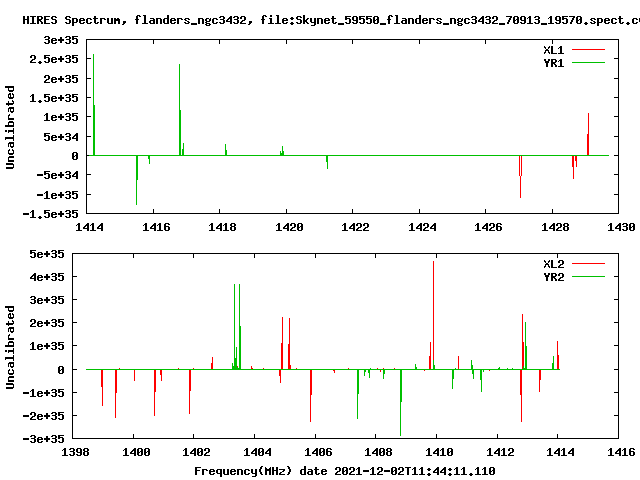
Task: Click the 1400 tick label on lower plot
Action: 136,452
